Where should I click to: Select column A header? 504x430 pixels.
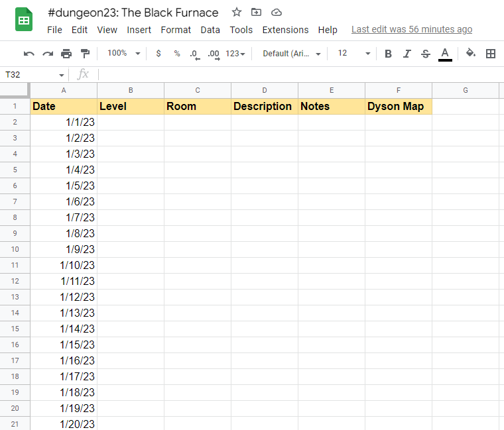coord(64,90)
